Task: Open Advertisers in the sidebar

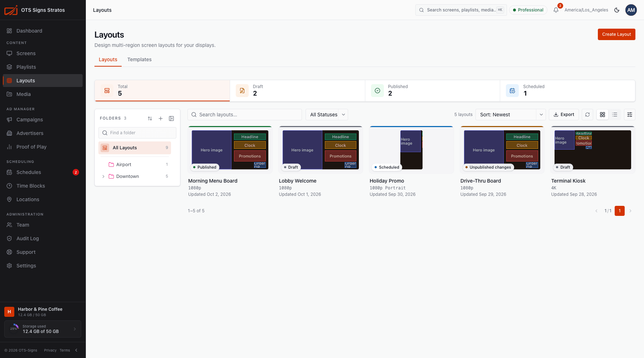Action: [x=43, y=133]
